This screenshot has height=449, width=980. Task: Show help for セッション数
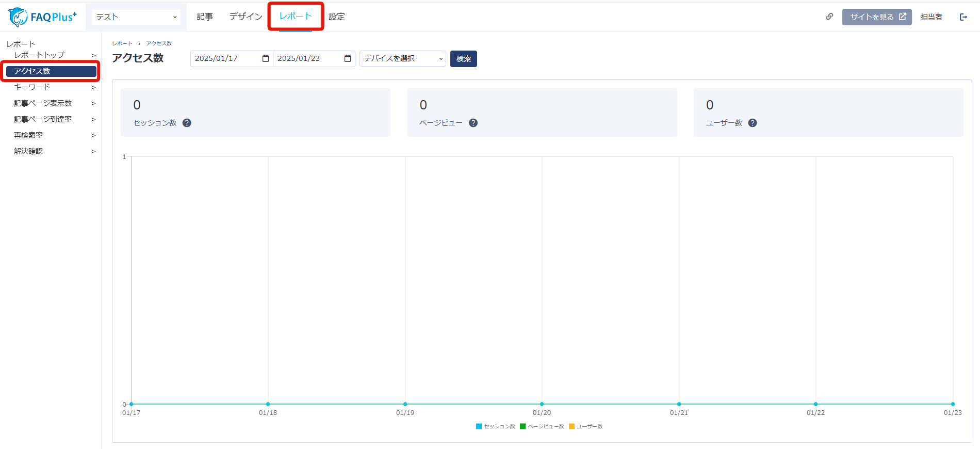point(187,123)
